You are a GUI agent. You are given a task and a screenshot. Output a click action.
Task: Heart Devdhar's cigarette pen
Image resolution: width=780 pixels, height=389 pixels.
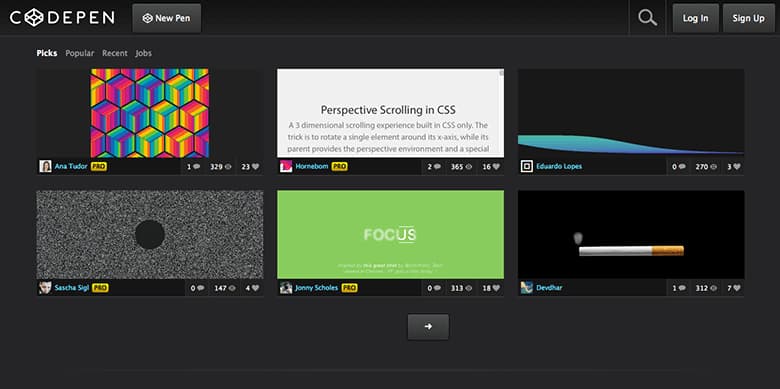point(737,289)
